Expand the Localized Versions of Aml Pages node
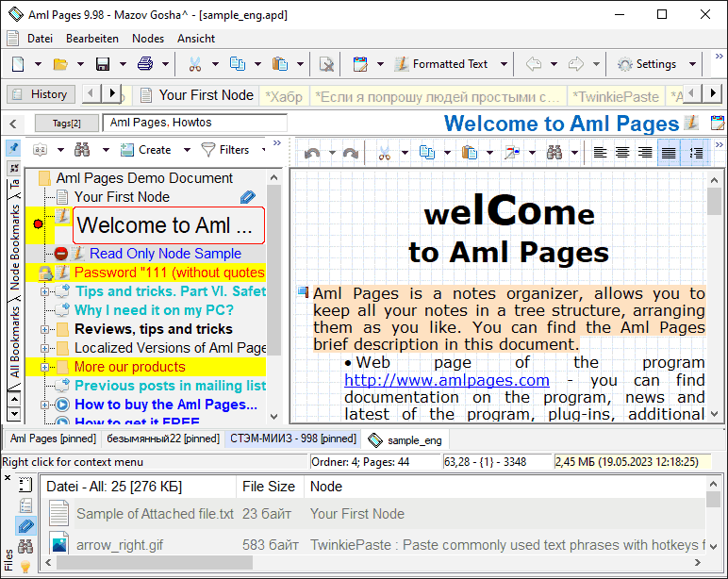The image size is (728, 579). pyautogui.click(x=44, y=348)
